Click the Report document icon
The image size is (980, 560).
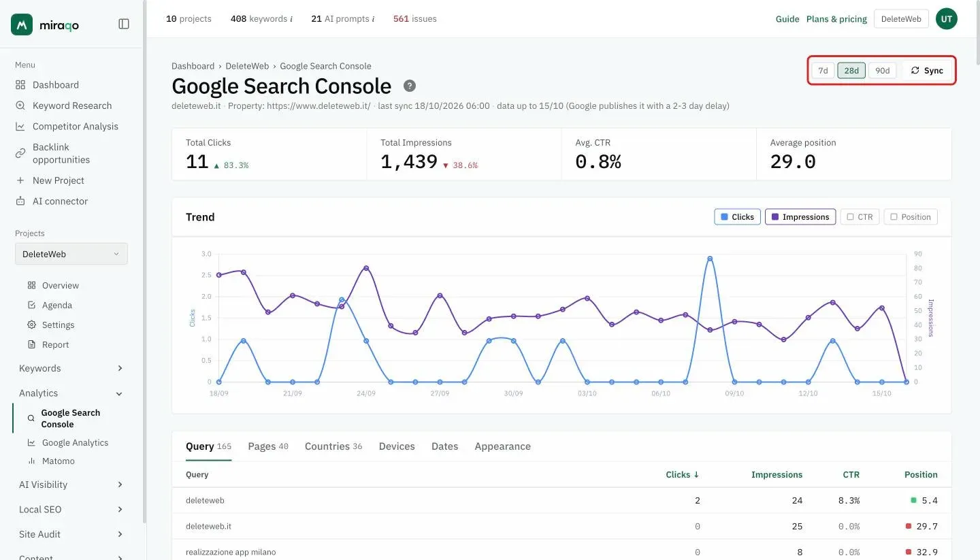click(x=31, y=345)
